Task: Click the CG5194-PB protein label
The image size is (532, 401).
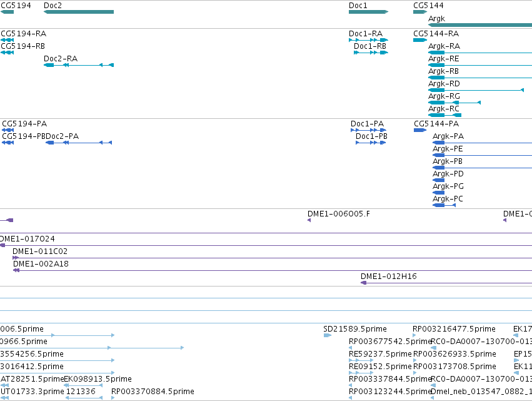Action: (23, 136)
